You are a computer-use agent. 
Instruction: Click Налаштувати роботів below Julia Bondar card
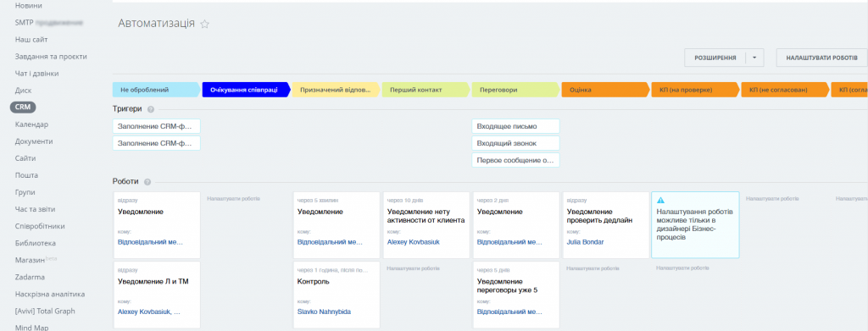[x=593, y=268]
